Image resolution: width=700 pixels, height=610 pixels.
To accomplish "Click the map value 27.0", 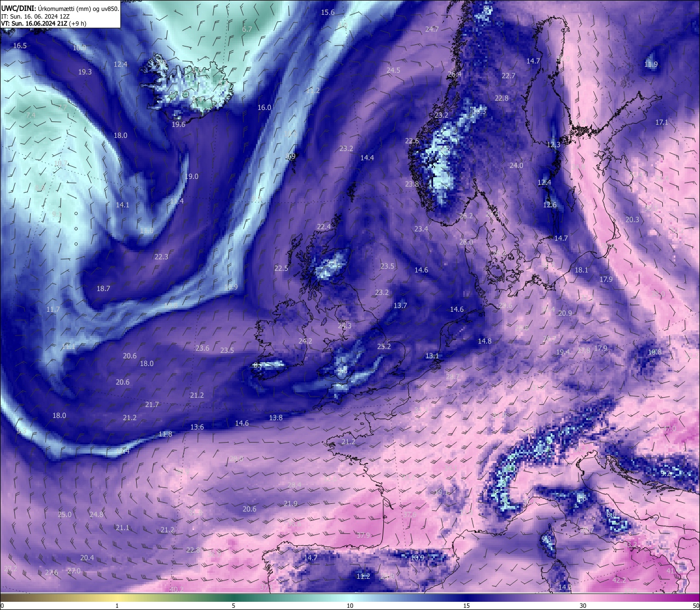I will click(x=74, y=571).
